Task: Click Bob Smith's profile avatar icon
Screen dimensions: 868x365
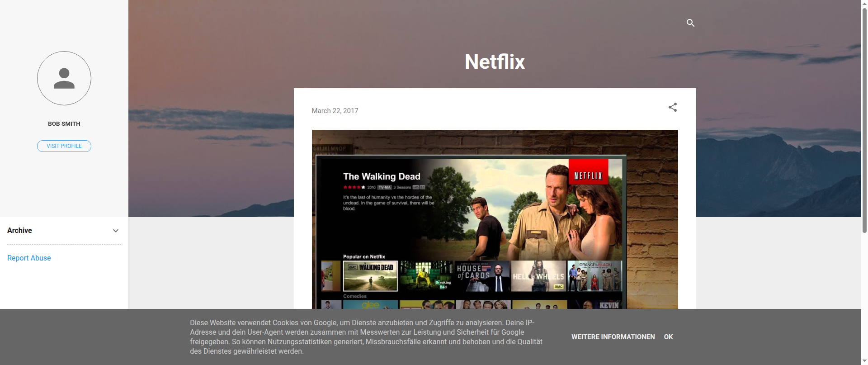Action: pos(64,78)
